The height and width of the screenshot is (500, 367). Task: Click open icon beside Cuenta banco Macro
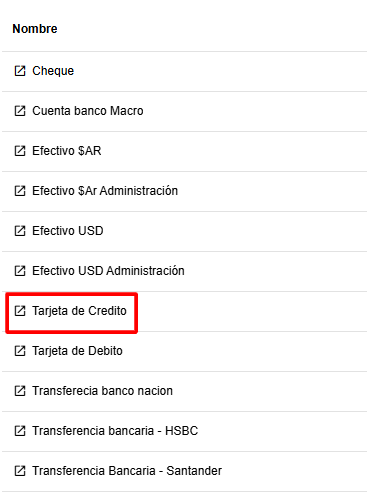pos(20,111)
